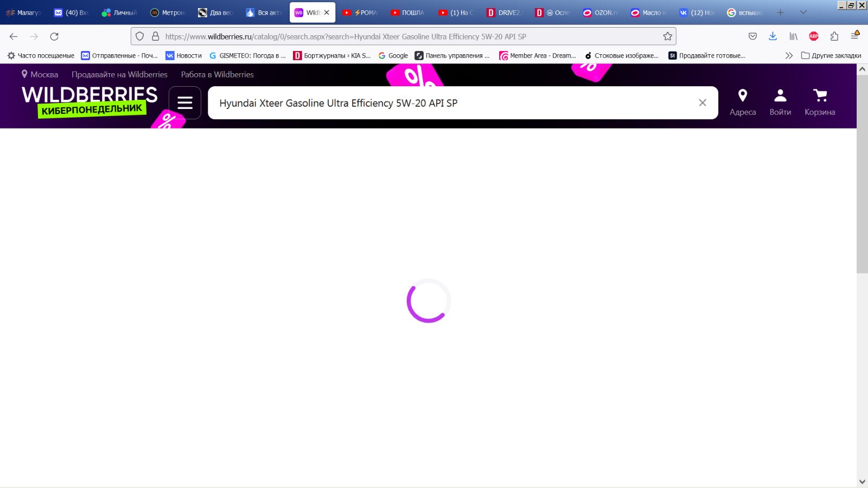The image size is (868, 488).
Task: Switch to the Личный tab
Action: tap(119, 12)
